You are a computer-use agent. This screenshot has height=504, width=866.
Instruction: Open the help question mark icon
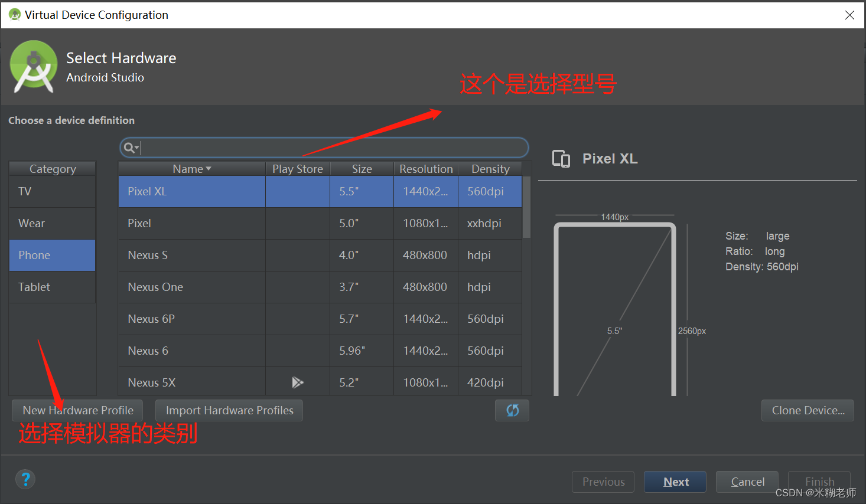25,479
